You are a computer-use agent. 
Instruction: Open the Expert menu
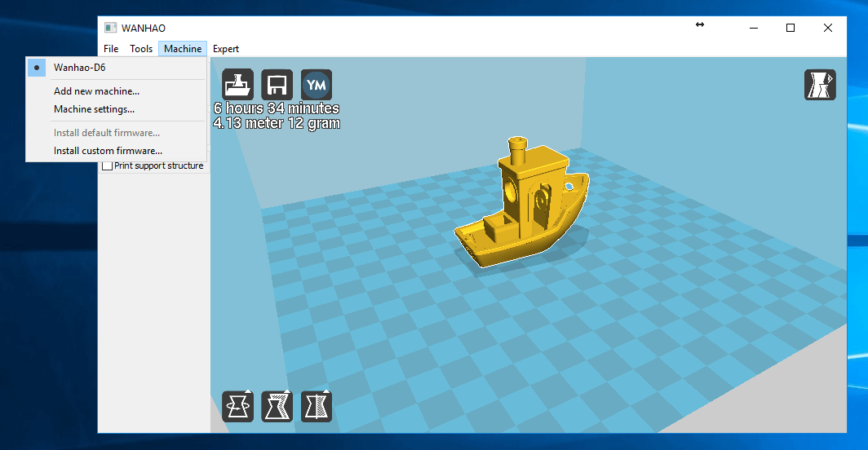pyautogui.click(x=226, y=49)
